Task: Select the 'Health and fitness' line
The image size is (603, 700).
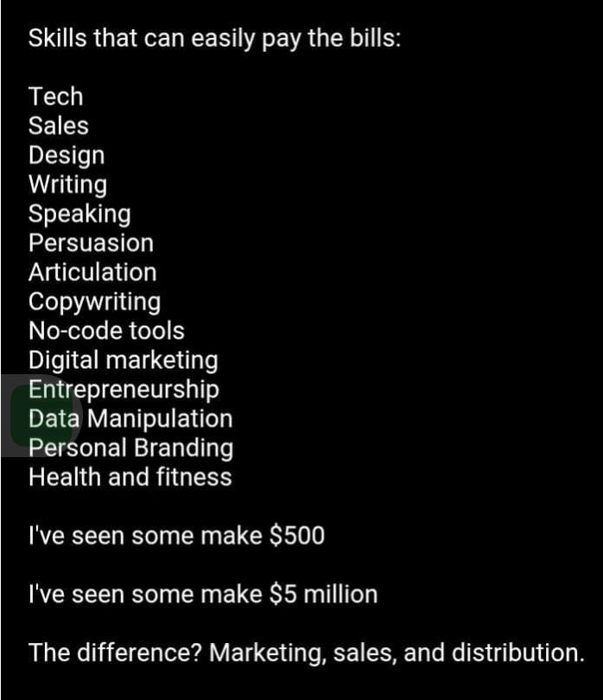Action: tap(130, 477)
